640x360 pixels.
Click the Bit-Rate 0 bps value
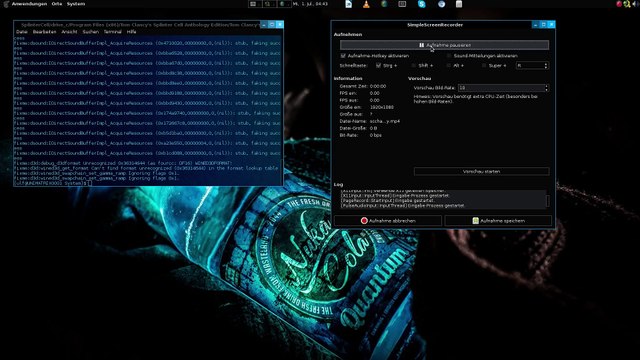[x=376, y=135]
